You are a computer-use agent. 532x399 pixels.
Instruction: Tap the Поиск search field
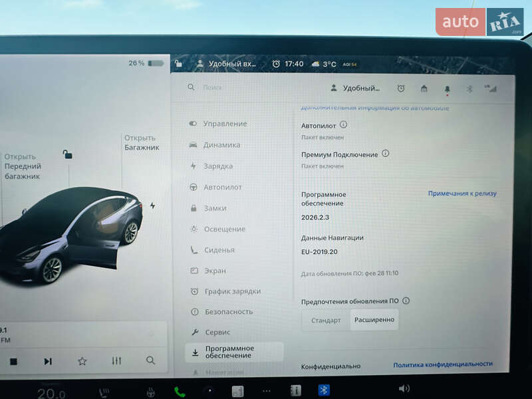pyautogui.click(x=213, y=87)
